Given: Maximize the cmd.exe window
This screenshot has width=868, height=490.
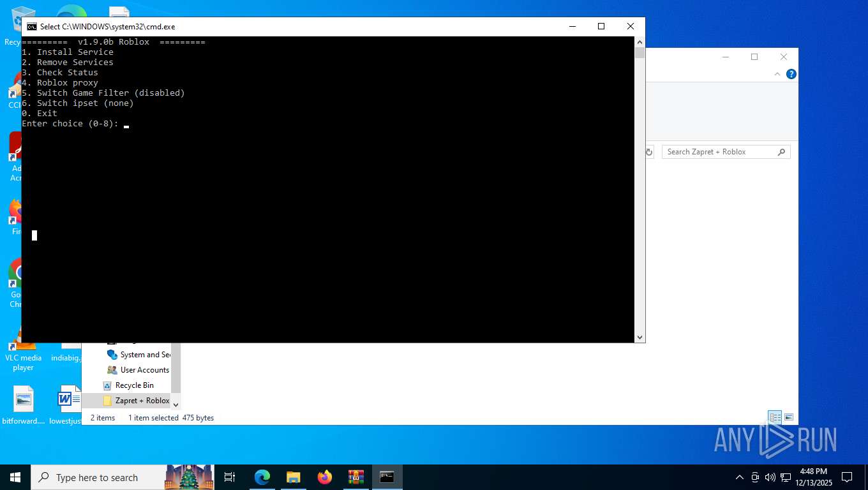Looking at the screenshot, I should (x=601, y=26).
